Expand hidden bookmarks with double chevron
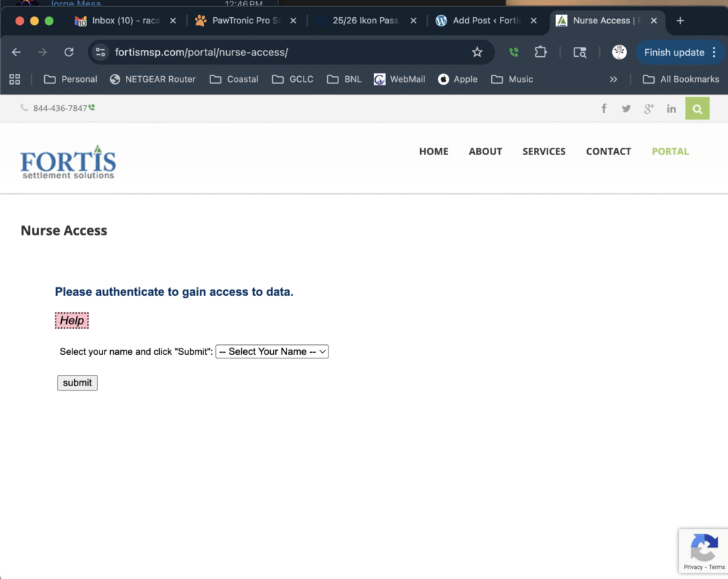728x579 pixels. 614,79
